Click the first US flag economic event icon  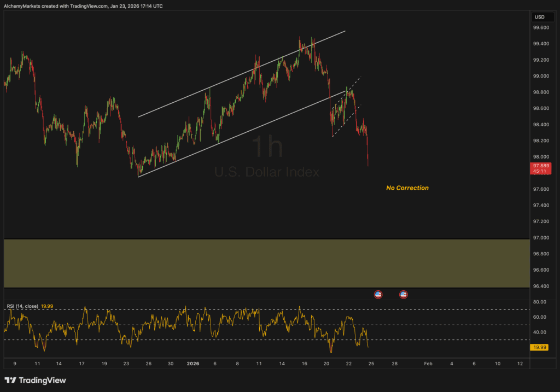tap(378, 295)
